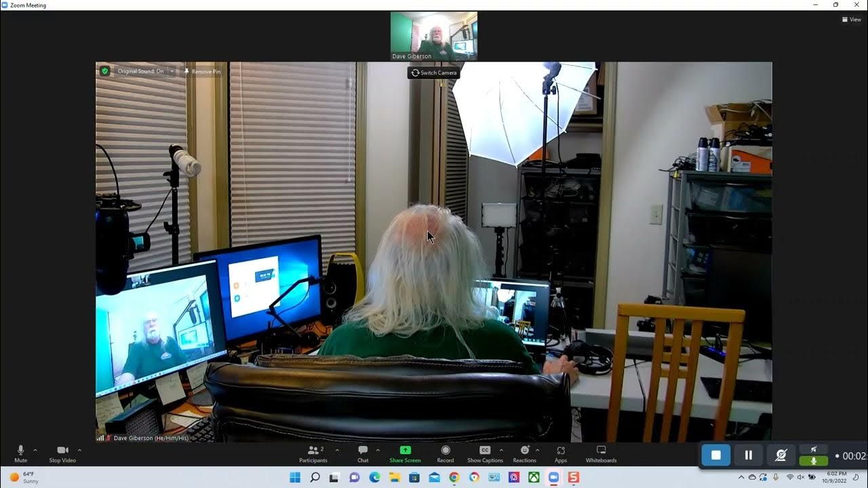The image size is (868, 488).
Task: Open the Chat panel
Action: pyautogui.click(x=363, y=453)
